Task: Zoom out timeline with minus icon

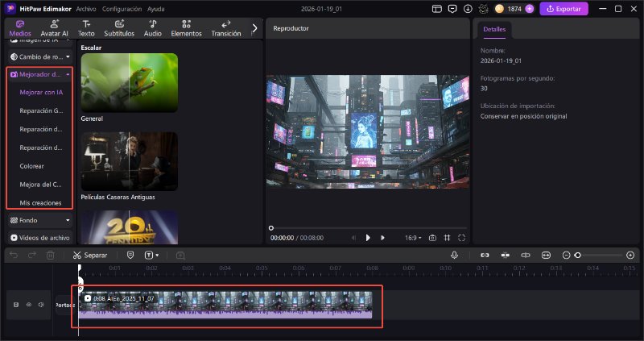Action: click(567, 256)
